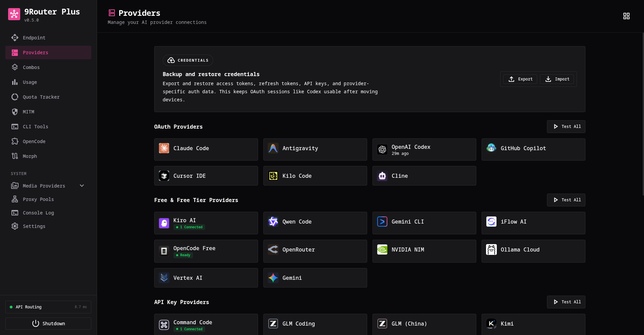Select Providers in the sidebar
This screenshot has height=335, width=644.
tap(48, 53)
